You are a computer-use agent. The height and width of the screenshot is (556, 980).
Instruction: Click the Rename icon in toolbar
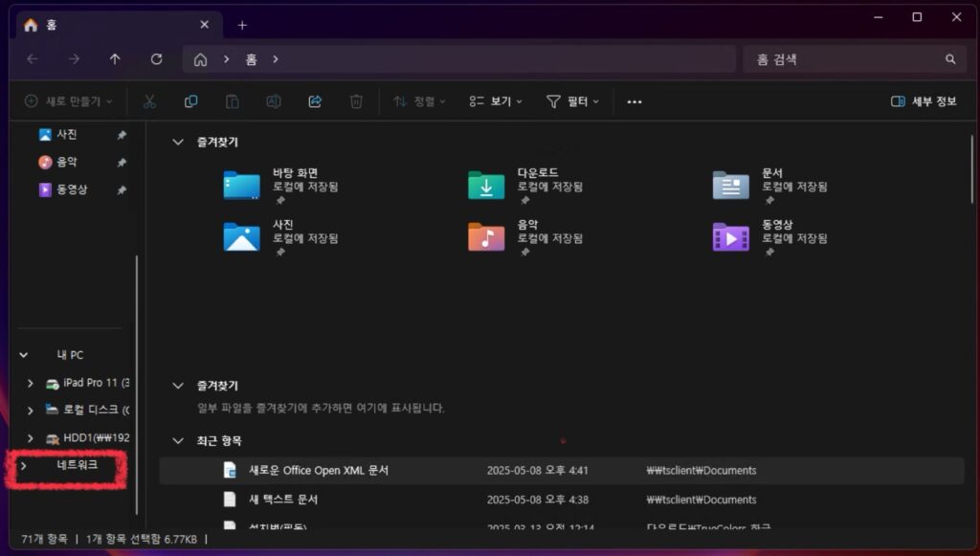(273, 101)
